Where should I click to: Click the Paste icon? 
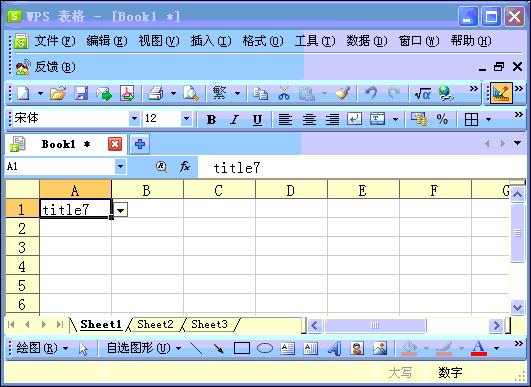coord(306,93)
